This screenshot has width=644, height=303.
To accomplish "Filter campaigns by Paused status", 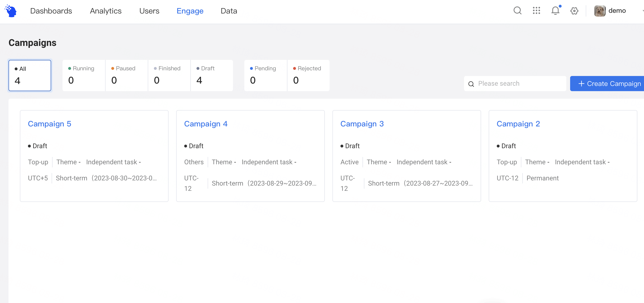I will (x=127, y=76).
